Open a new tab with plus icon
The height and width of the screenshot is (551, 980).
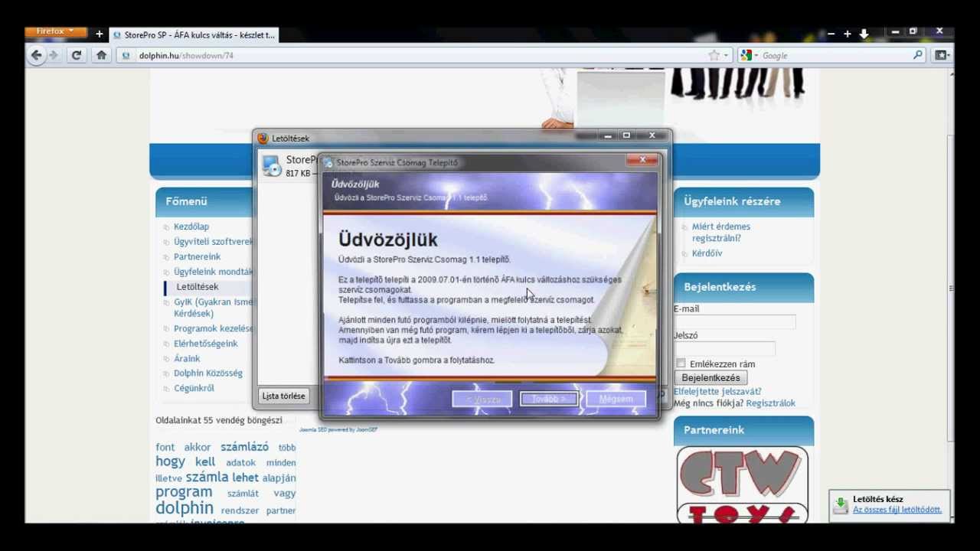(99, 34)
